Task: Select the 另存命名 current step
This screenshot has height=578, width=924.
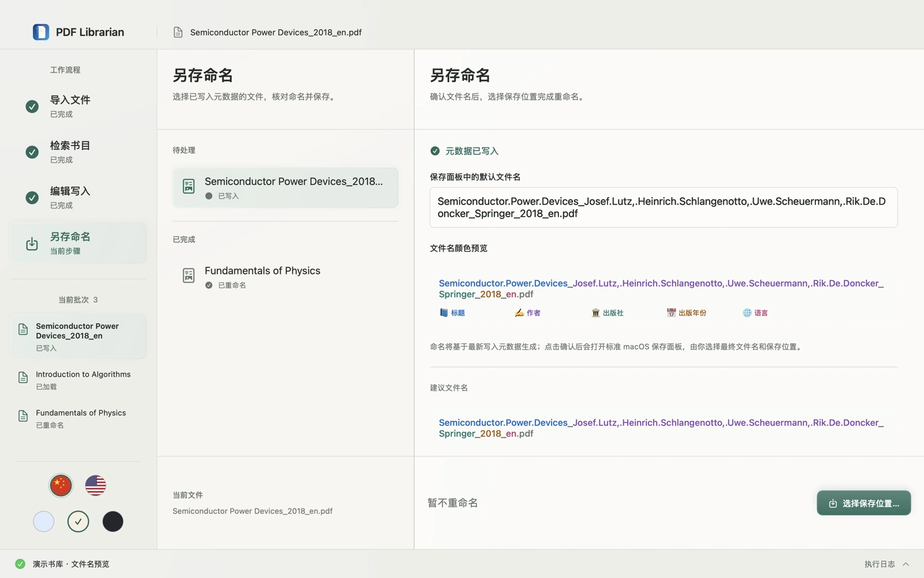Action: (x=78, y=243)
